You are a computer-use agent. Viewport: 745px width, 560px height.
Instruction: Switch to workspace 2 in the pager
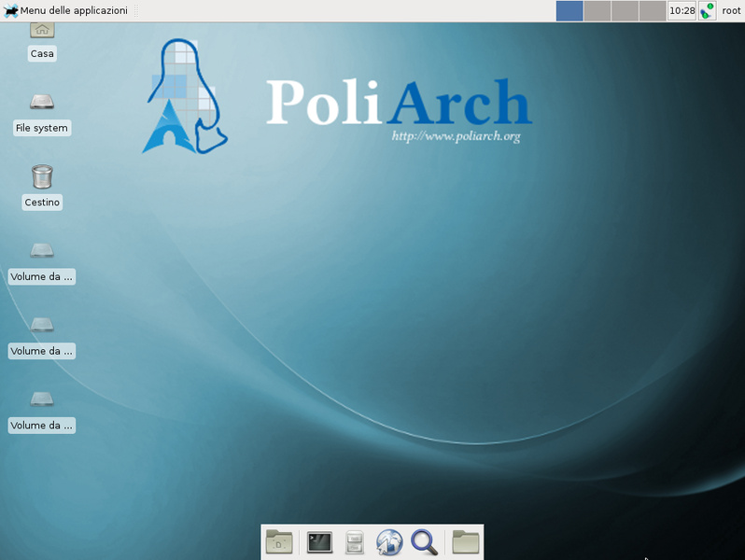[597, 10]
